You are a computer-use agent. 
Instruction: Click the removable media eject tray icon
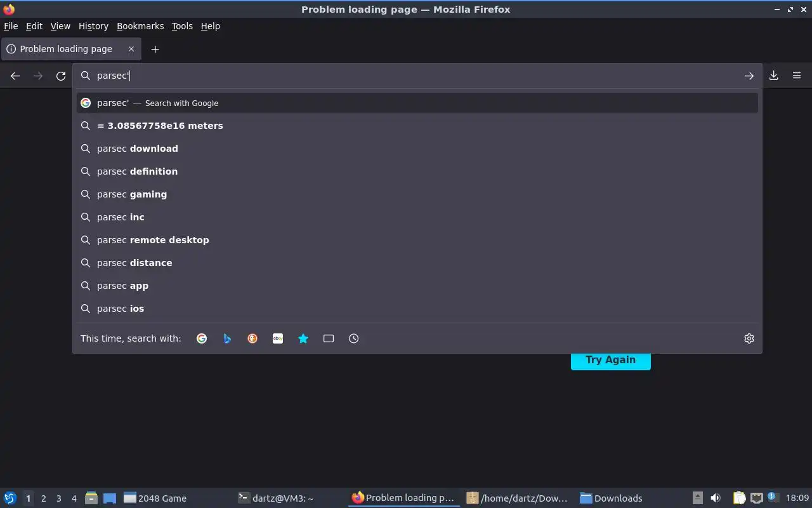tap(697, 498)
